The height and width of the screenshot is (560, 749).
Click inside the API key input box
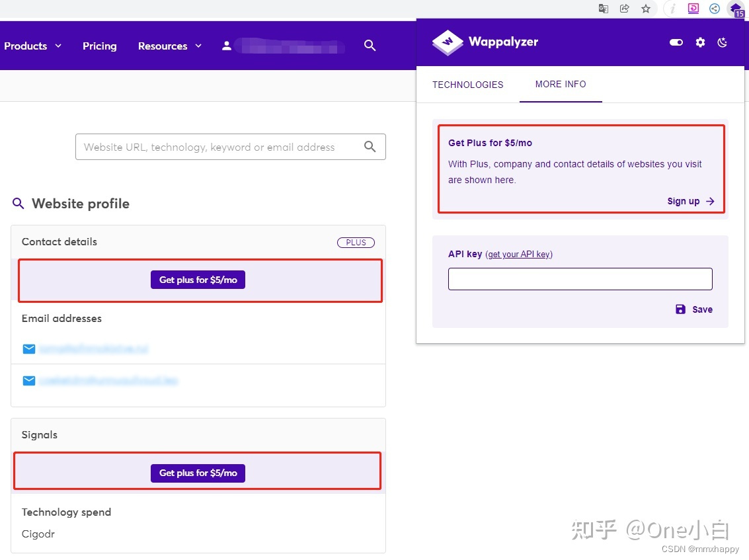[x=580, y=278]
